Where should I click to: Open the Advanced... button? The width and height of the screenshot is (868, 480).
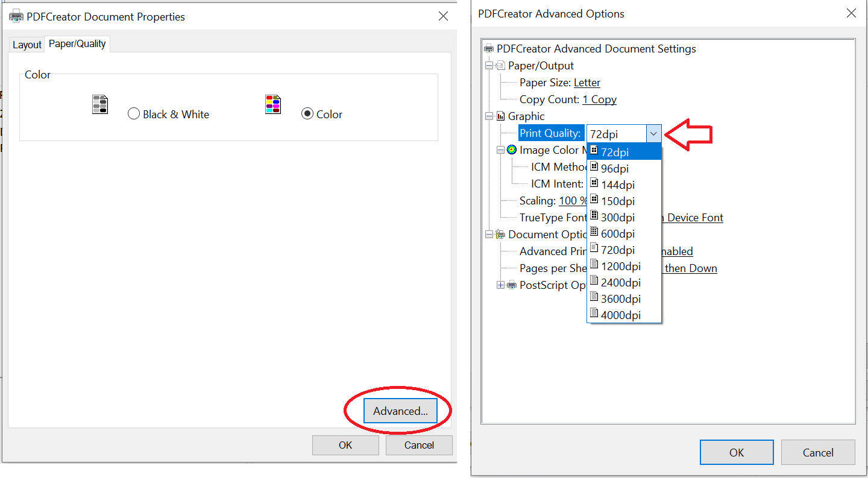(400, 411)
